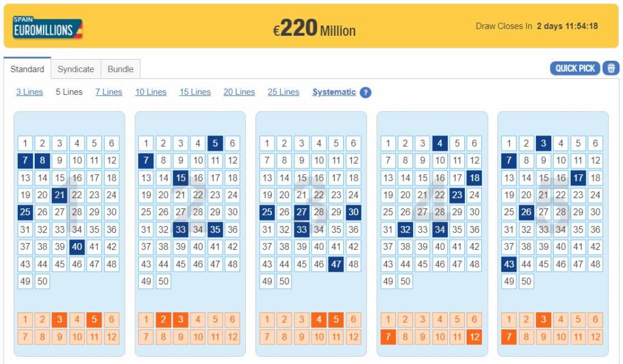Select number 50 in the third grid
The height and width of the screenshot is (364, 623).
[x=284, y=281]
